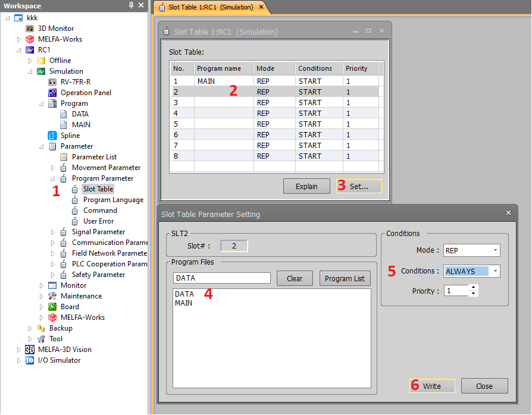Collapse the kkk workspace node
Viewport: 532px width, 415px height.
coord(8,18)
